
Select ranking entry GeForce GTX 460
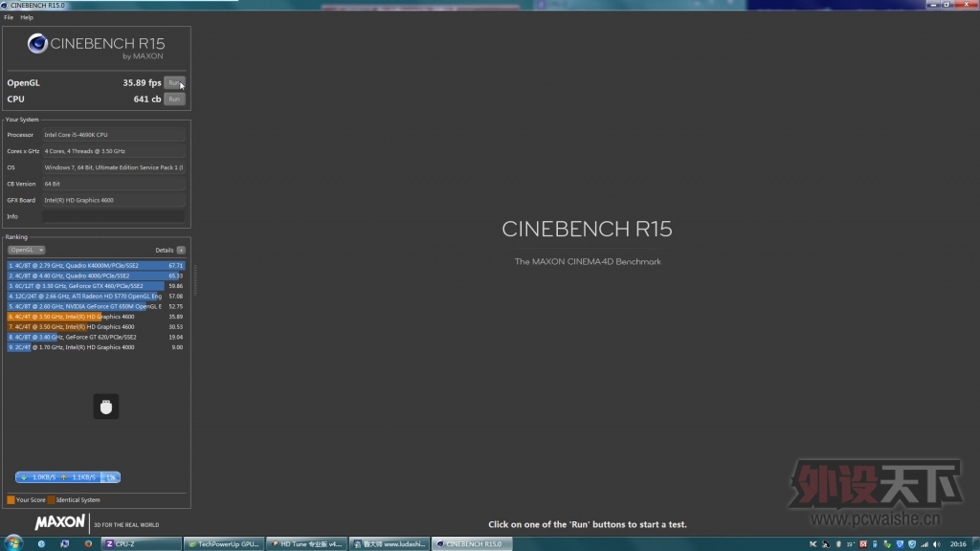(x=96, y=286)
